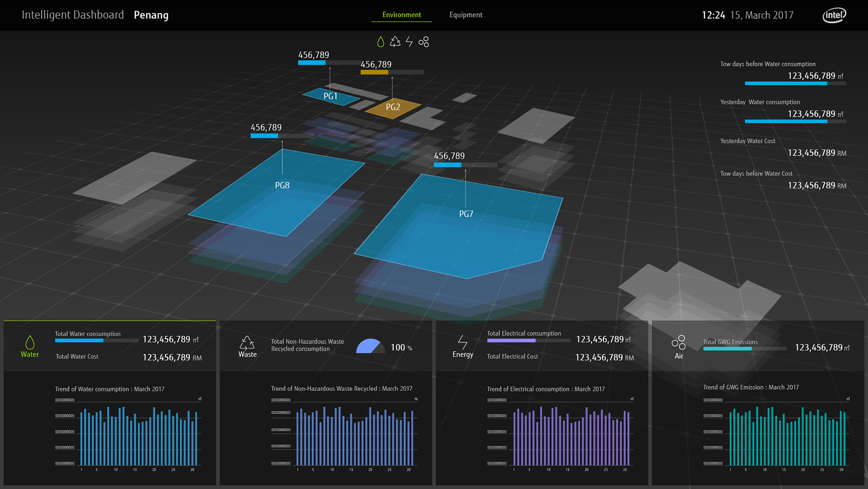Image resolution: width=868 pixels, height=489 pixels.
Task: Open the Trend of Non-Hazardous Waste Recycled chart
Action: tap(344, 434)
